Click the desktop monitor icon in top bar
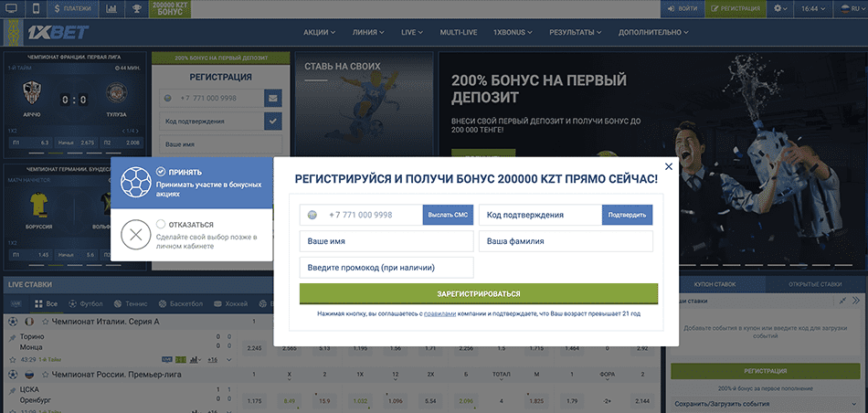Image resolution: width=868 pixels, height=413 pixels. click(x=12, y=9)
